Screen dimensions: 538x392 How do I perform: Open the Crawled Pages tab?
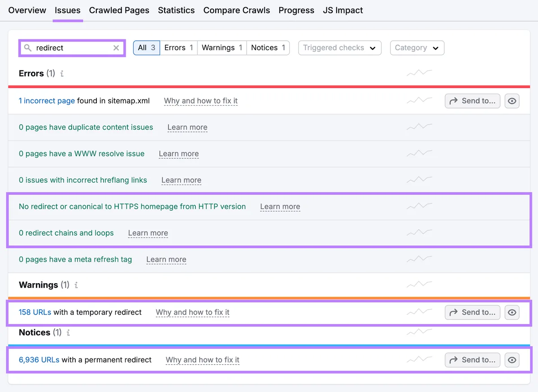[x=119, y=10]
